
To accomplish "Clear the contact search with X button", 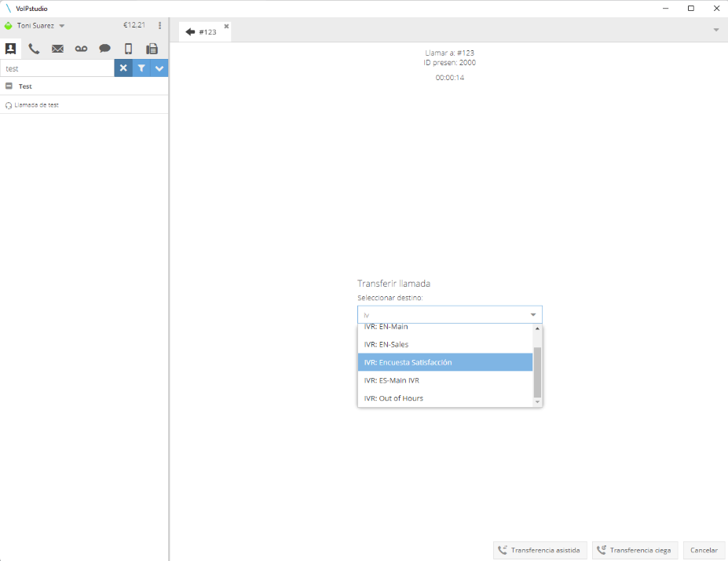I will pos(123,68).
